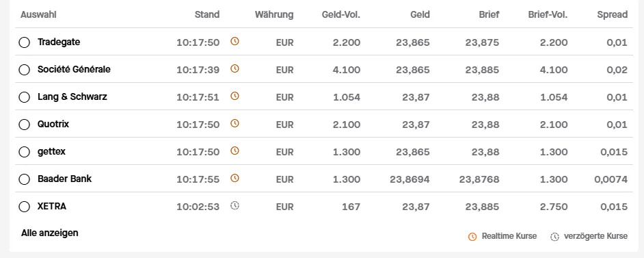Screen dimensions: 644x258
Task: Select the Tradegate radio button
Action: [24, 42]
